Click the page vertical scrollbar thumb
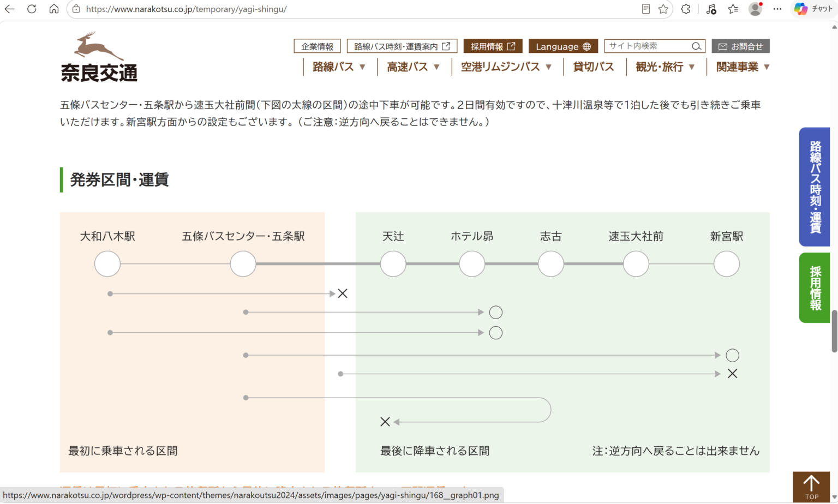Screen dimensions: 838x504 [834, 331]
